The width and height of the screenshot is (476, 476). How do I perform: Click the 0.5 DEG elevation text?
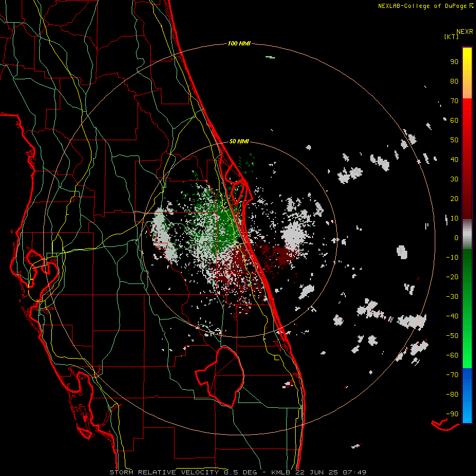tap(241, 472)
